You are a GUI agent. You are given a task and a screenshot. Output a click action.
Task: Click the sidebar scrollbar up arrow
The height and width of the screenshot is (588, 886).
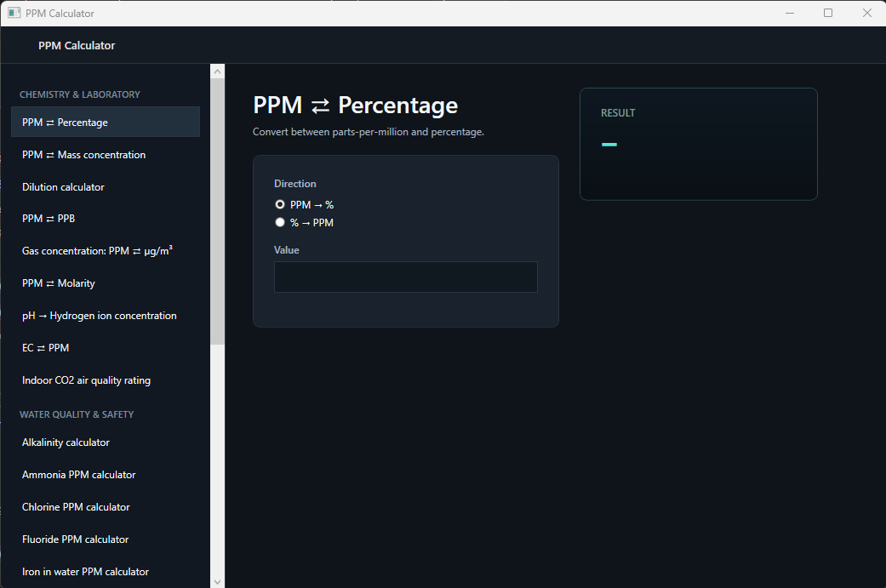click(218, 71)
